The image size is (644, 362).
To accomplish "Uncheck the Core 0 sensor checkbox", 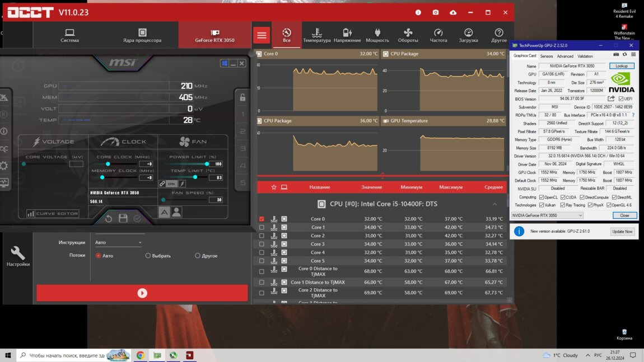I will 262,219.
